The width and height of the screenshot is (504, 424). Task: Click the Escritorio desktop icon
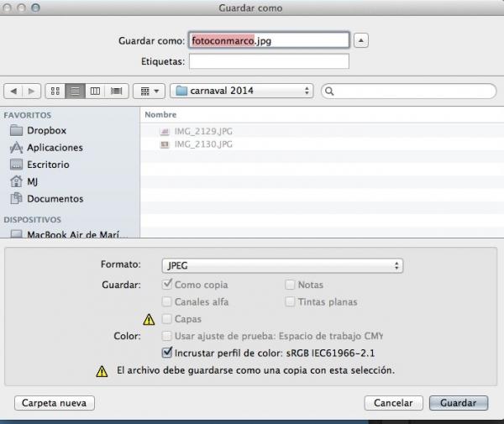17,165
